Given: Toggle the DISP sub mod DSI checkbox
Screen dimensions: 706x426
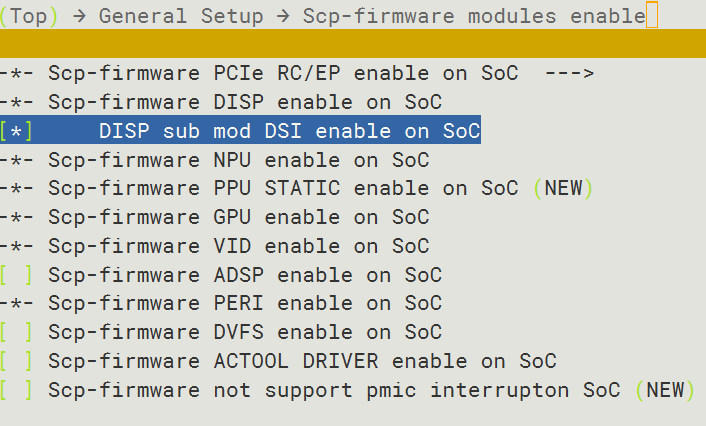Looking at the screenshot, I should 16,131.
